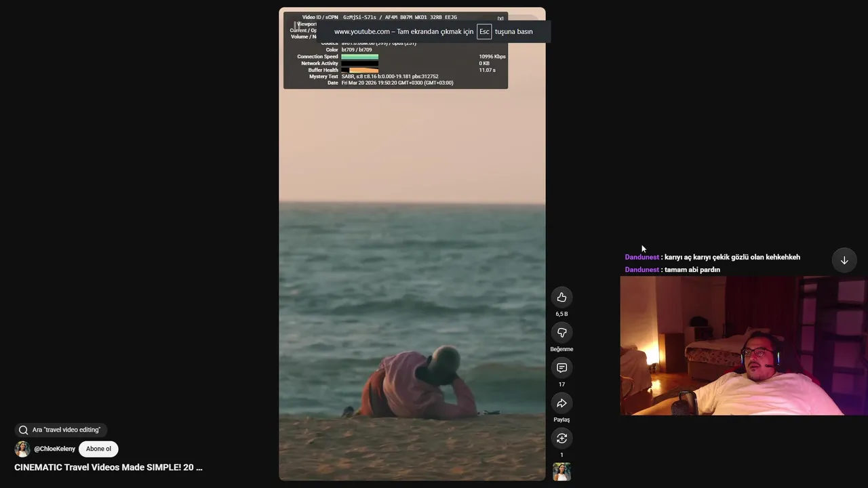Click the Network Activity graph

point(359,63)
